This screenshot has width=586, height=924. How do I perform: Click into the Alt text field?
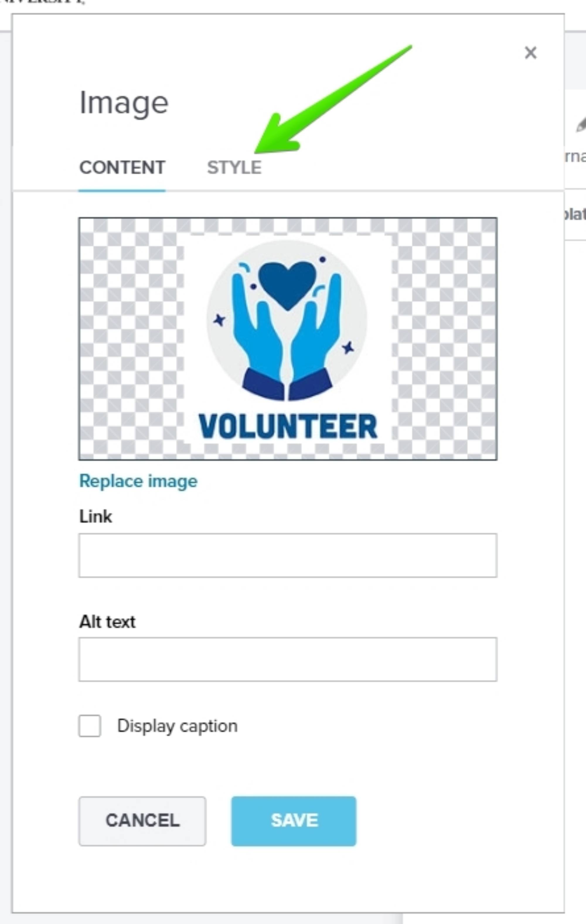point(288,659)
